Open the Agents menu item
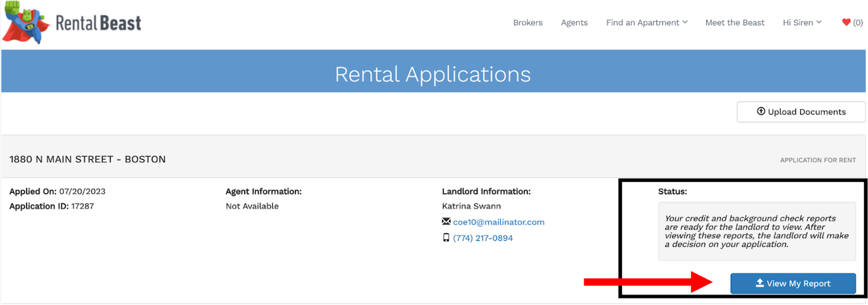This screenshot has height=305, width=868. (574, 22)
